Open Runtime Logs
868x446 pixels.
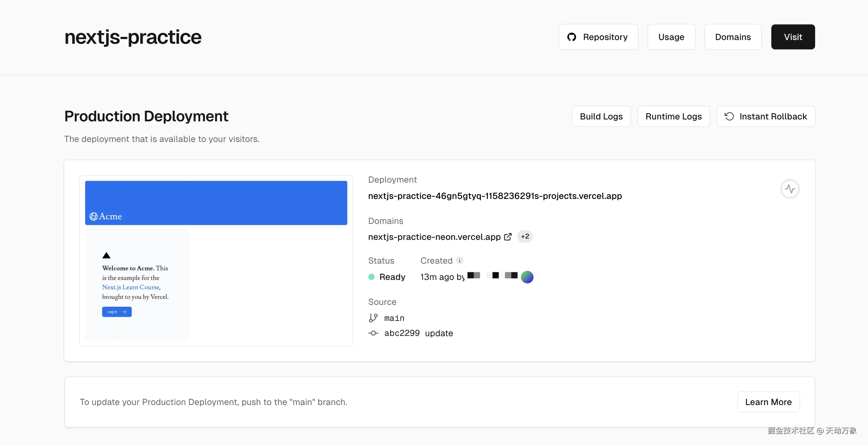coord(673,117)
